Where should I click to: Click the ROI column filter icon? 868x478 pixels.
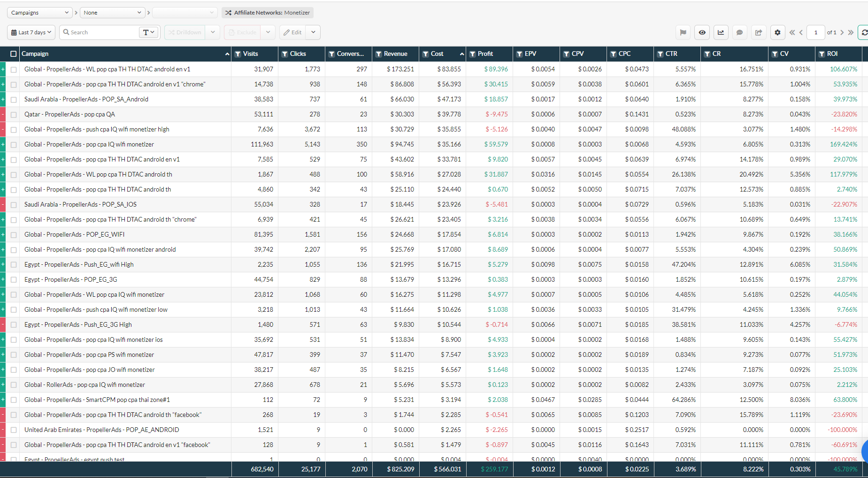coord(822,54)
